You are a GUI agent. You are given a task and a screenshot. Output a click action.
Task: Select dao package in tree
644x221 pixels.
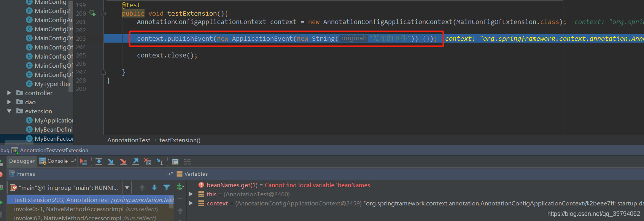30,102
